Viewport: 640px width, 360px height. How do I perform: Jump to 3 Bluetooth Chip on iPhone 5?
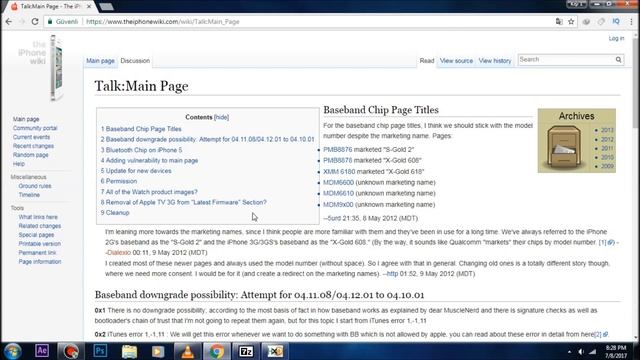click(x=142, y=150)
